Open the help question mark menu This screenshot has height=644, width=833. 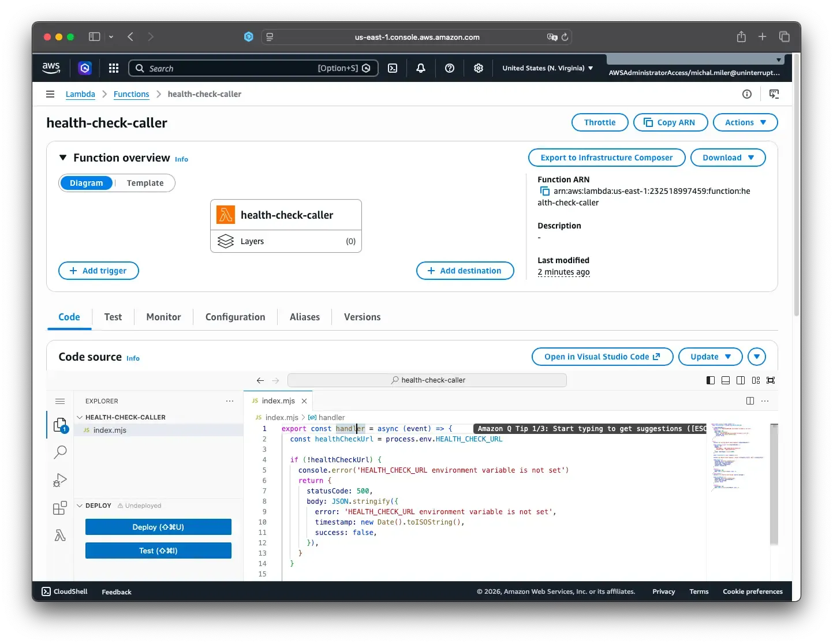pyautogui.click(x=450, y=68)
